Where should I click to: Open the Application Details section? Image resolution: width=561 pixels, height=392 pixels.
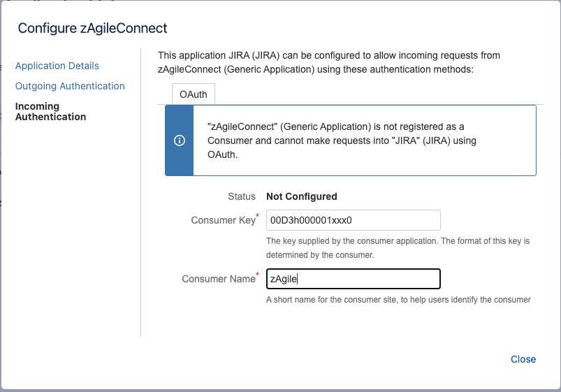pos(57,66)
